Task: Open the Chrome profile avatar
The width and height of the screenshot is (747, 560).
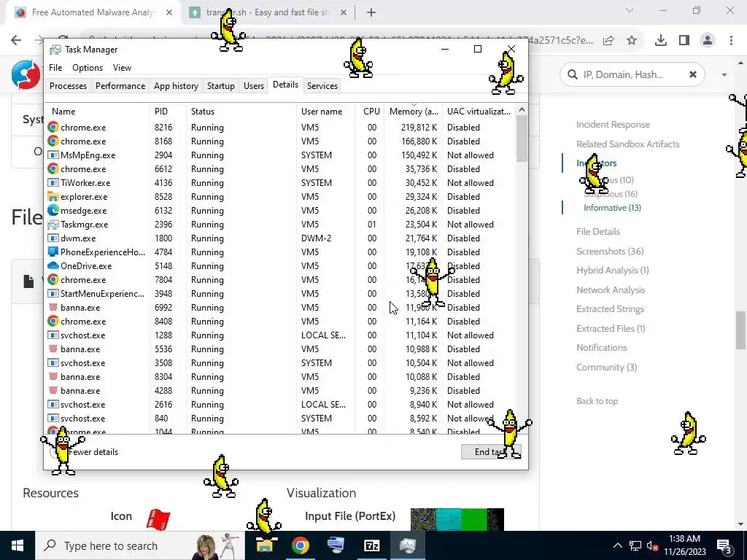Action: pyautogui.click(x=708, y=41)
